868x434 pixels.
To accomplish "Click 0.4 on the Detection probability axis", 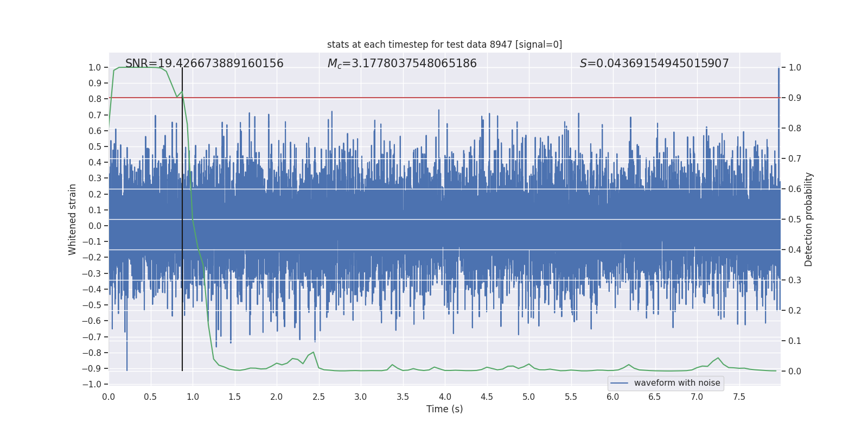I will coord(795,250).
